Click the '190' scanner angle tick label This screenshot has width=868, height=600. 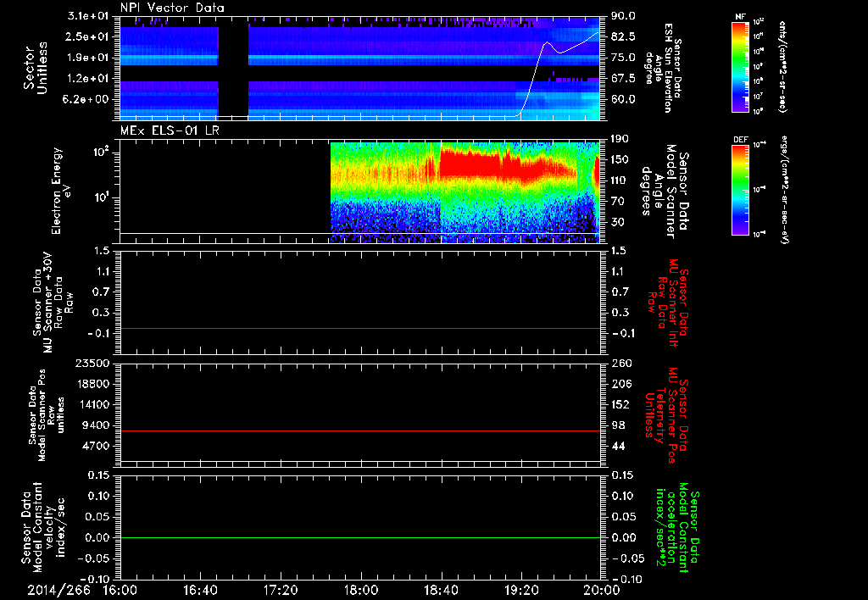[620, 139]
